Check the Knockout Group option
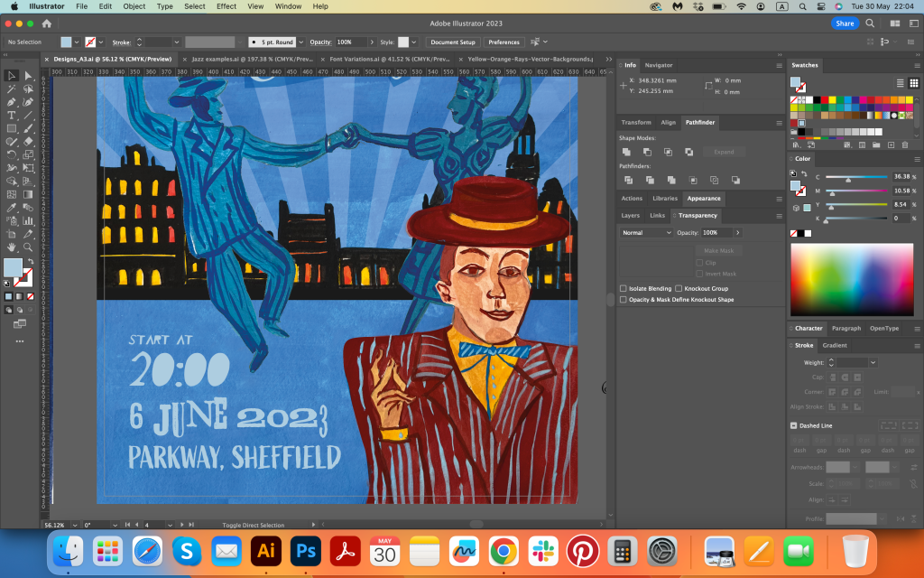The image size is (924, 578). point(679,288)
